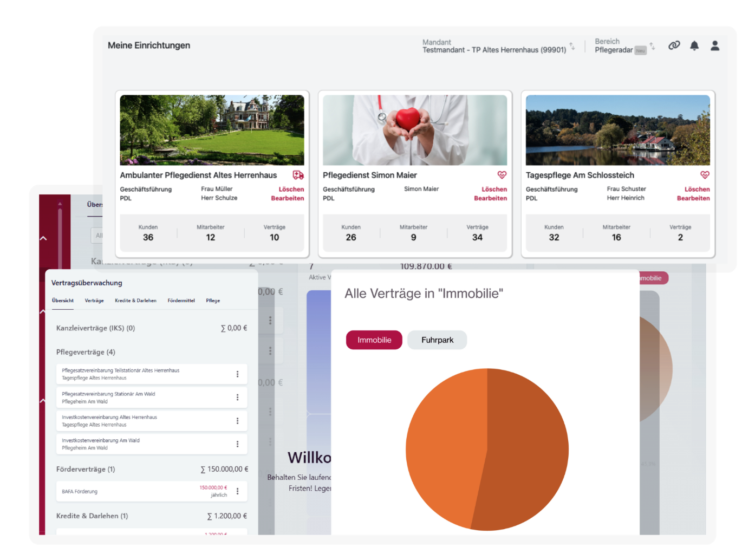Click Bearbeiten on Pflegedienst Simon Maier

pos(491,198)
